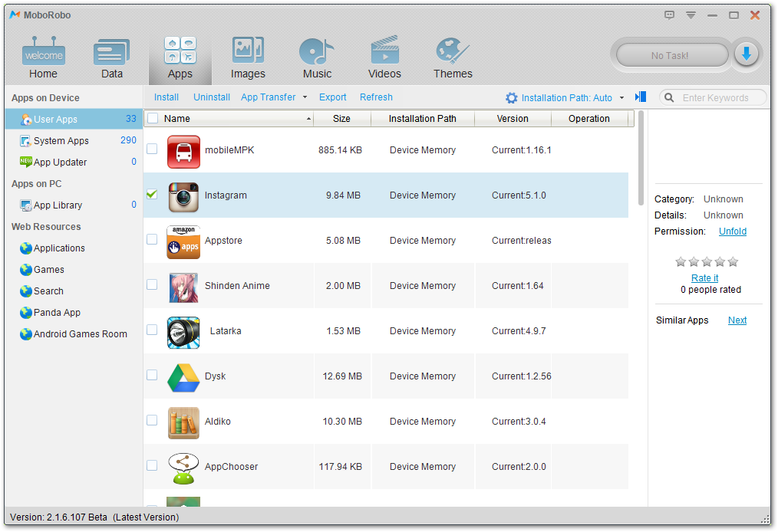Set rating with the third star
The image size is (778, 532).
click(x=707, y=262)
